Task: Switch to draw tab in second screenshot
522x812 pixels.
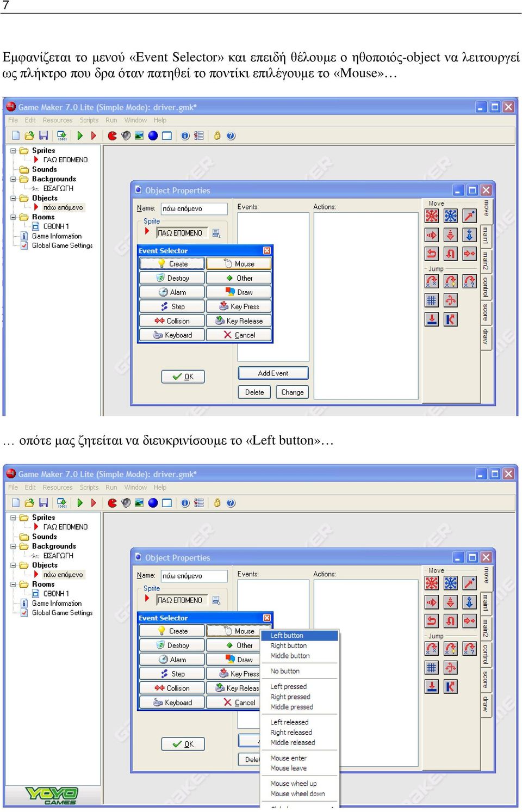Action: pos(486,704)
